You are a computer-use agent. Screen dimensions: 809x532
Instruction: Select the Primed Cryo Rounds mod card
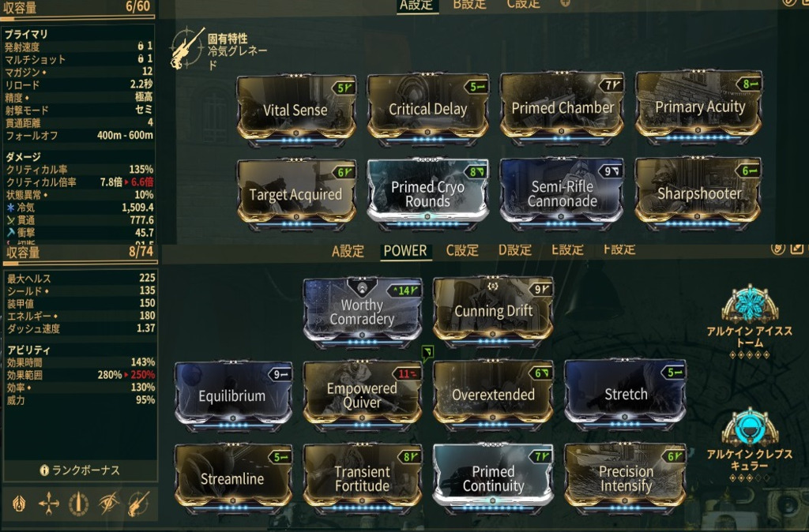[x=427, y=193]
